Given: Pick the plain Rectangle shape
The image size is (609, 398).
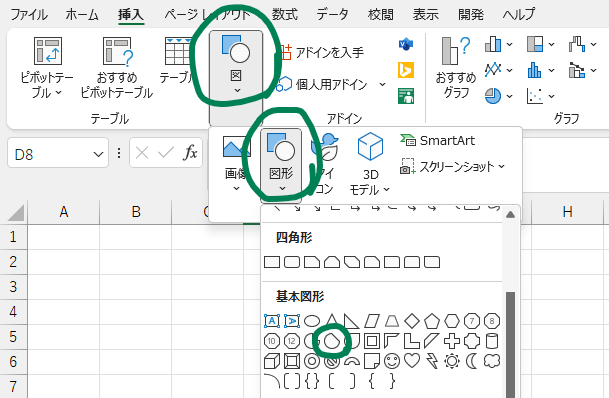Looking at the screenshot, I should point(272,262).
